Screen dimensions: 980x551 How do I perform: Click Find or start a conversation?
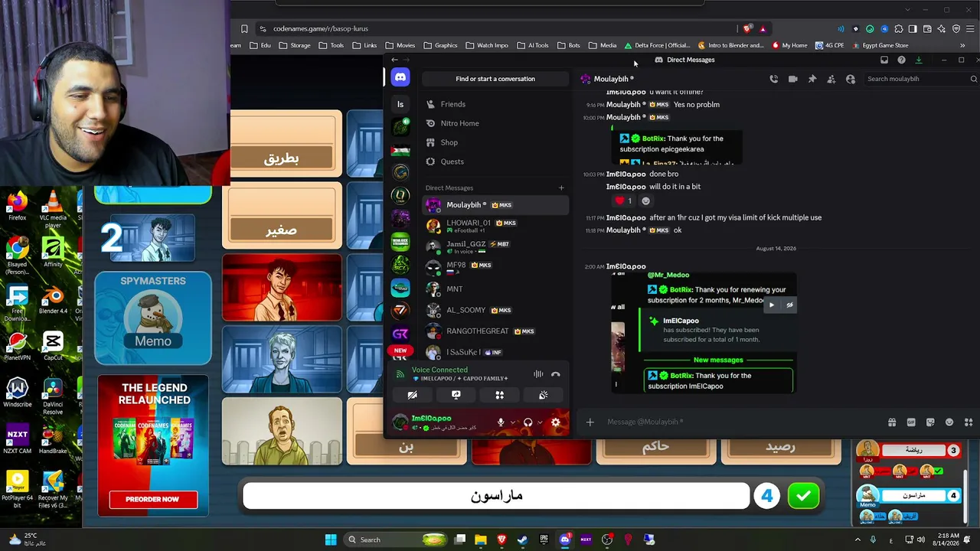tap(495, 79)
